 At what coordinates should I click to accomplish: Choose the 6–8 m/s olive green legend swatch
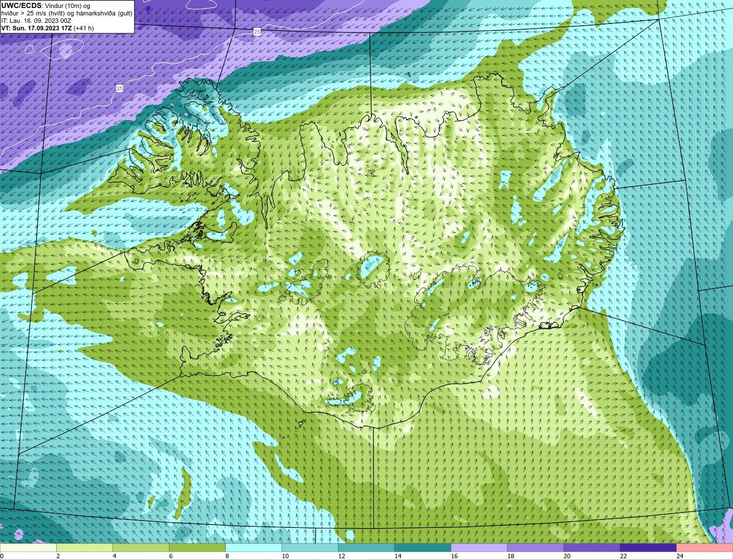coord(198,547)
